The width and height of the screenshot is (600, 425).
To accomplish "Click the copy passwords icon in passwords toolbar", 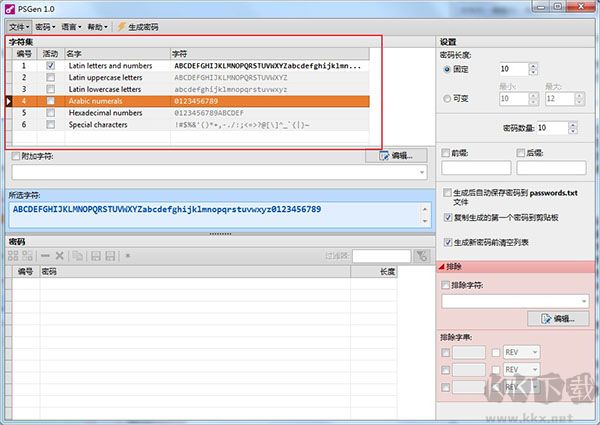I will pos(78,256).
